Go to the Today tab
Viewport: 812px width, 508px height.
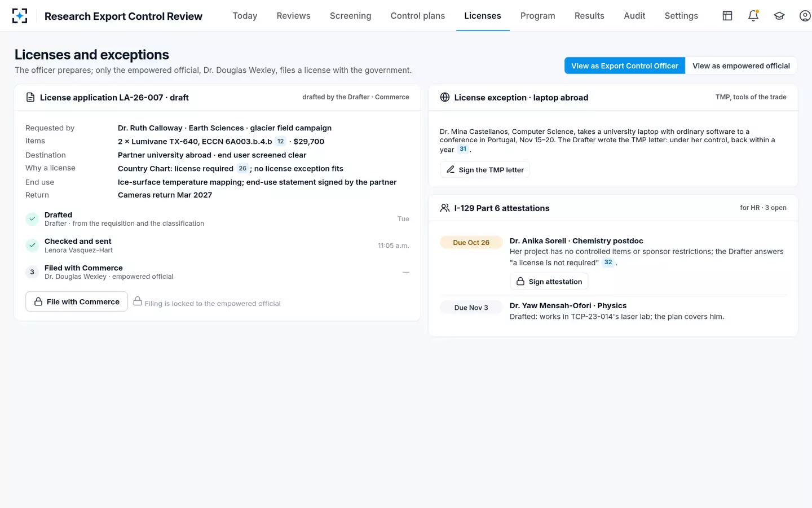pos(245,16)
